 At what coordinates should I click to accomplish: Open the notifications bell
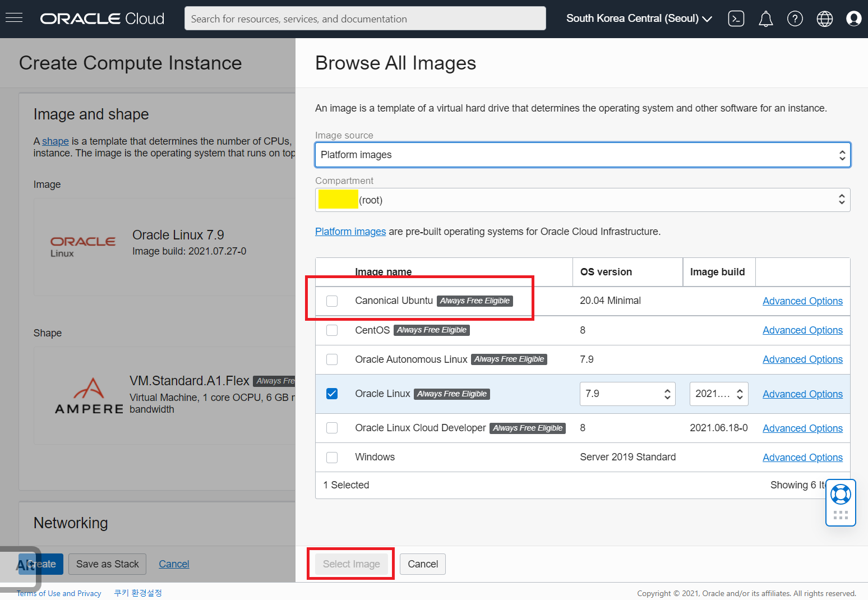point(765,19)
